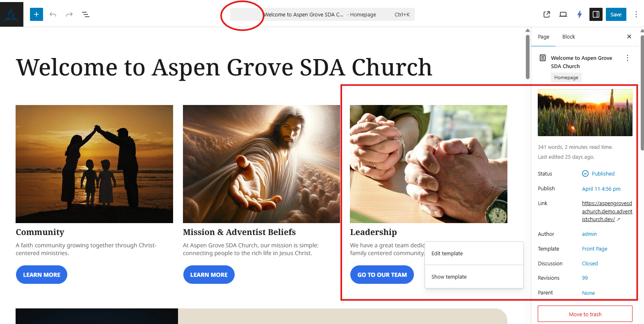This screenshot has width=644, height=324.
Task: Open the aspengrovesdachurch page link
Action: (607, 211)
